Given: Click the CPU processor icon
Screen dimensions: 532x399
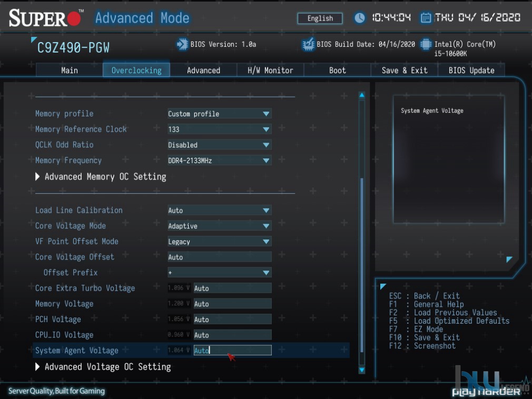Looking at the screenshot, I should pos(426,44).
